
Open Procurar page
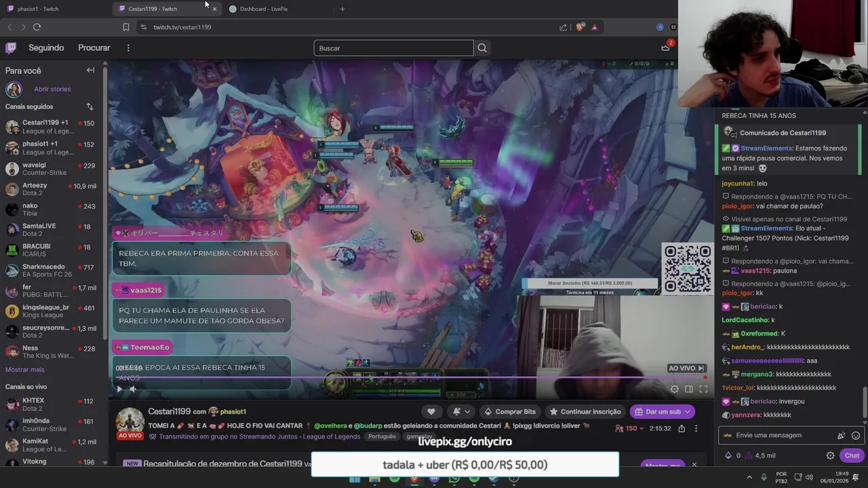94,48
